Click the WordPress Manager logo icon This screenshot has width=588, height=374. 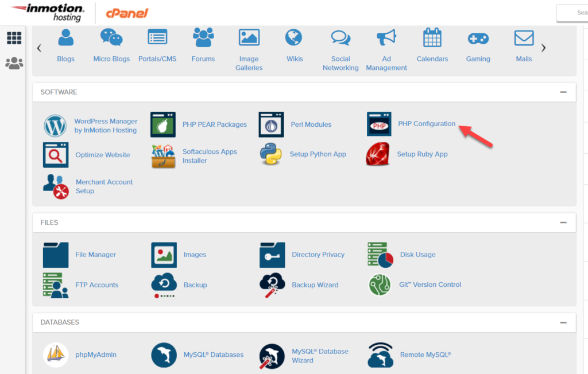pos(55,126)
